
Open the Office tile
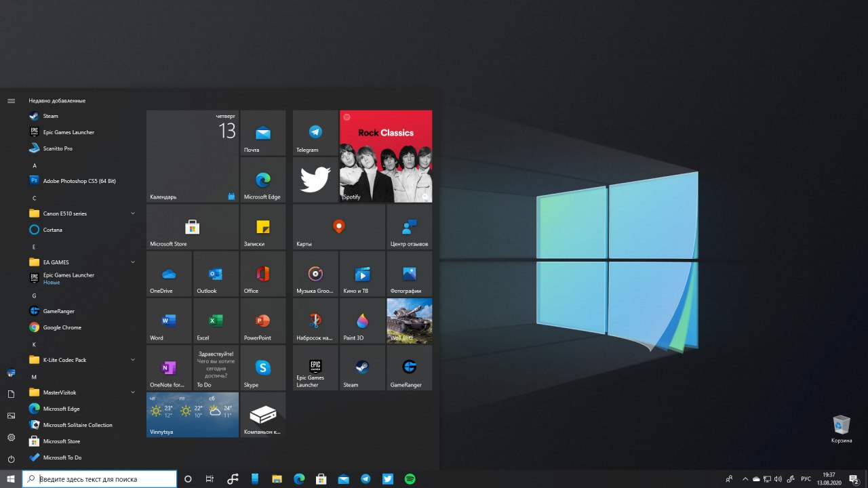(262, 273)
